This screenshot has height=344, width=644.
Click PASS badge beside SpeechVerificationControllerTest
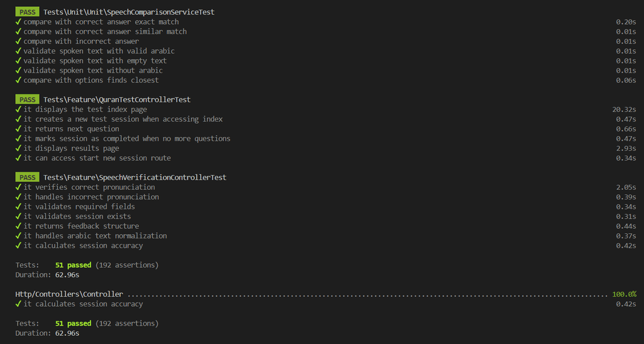pos(27,177)
